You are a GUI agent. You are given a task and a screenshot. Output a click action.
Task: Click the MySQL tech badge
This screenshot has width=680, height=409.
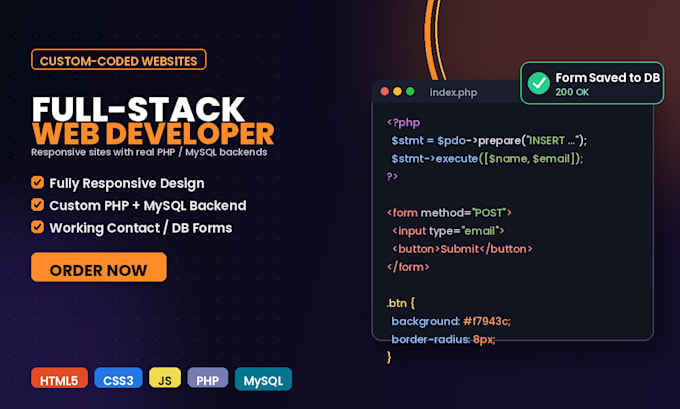263,379
